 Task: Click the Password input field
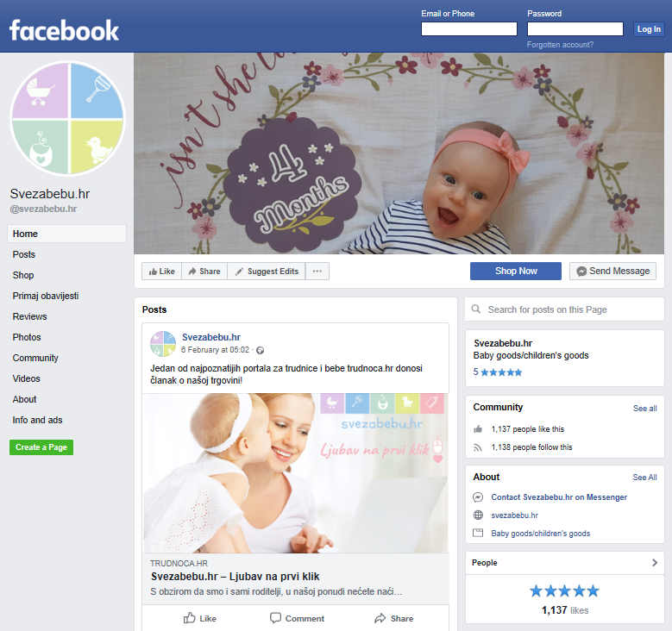(x=575, y=28)
